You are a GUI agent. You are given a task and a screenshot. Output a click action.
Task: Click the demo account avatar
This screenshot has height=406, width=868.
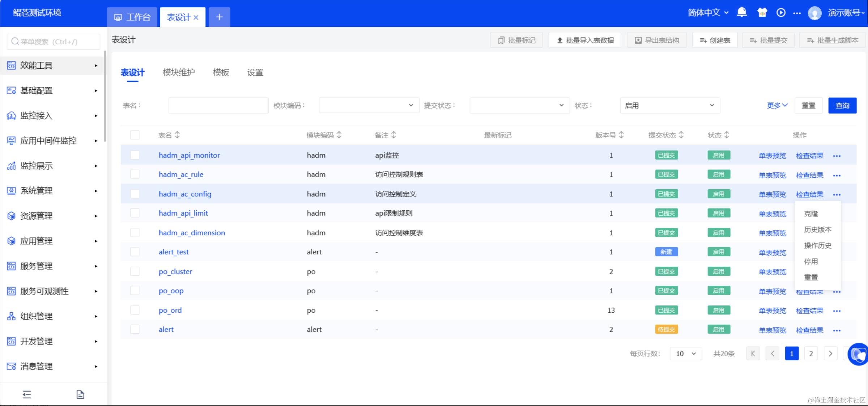(x=814, y=13)
